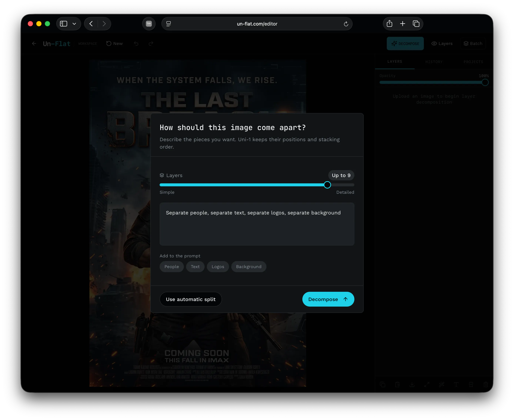Screen dimensions: 514x420
Task: Reload the un-flat.com page
Action: [x=346, y=24]
